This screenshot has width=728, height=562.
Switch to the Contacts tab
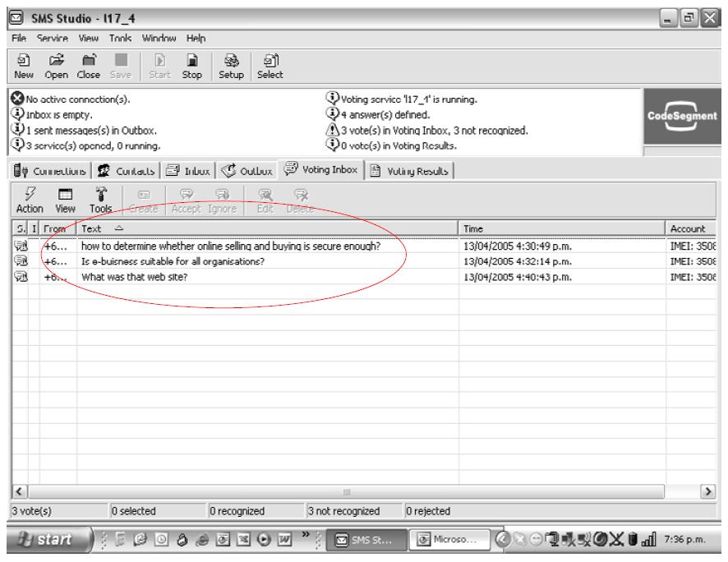coord(126,171)
